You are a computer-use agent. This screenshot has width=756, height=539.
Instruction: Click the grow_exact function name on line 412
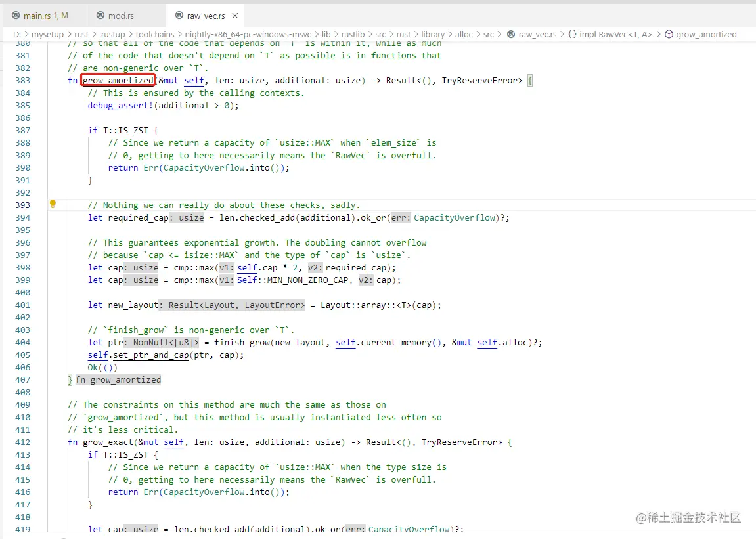tap(108, 442)
